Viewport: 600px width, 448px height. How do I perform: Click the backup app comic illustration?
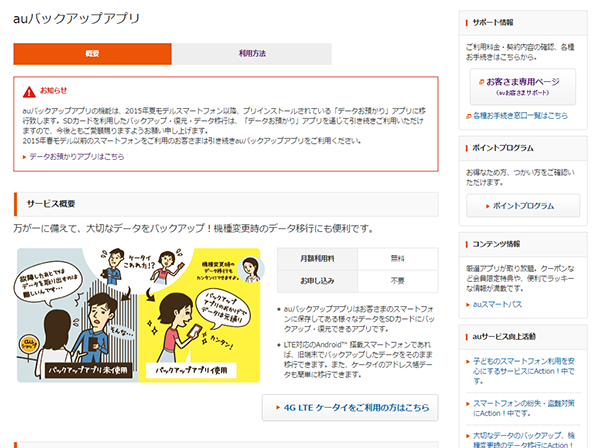tap(139, 315)
